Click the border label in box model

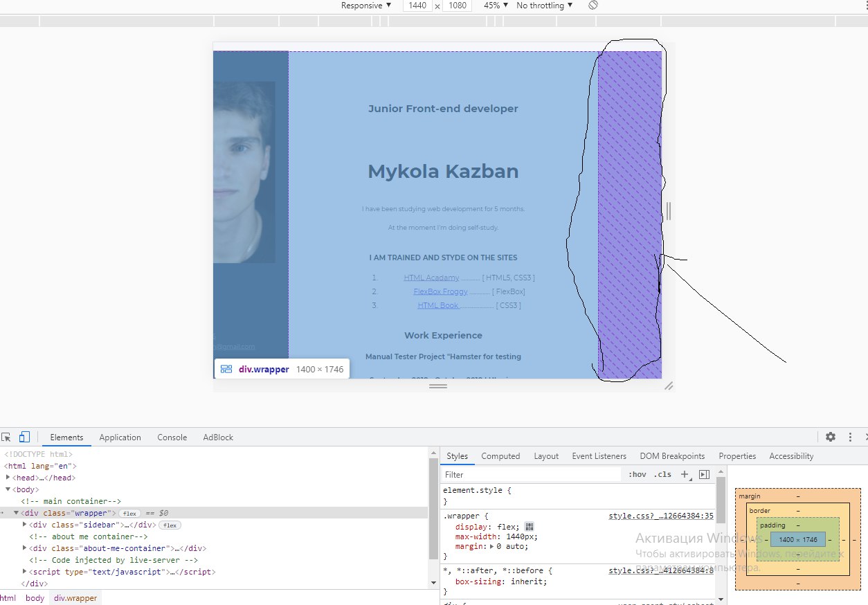pos(759,511)
